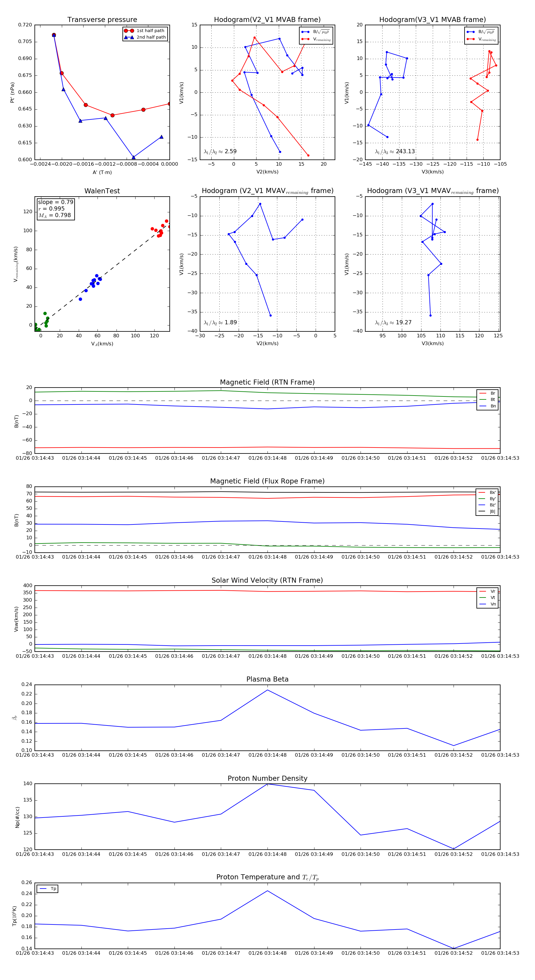Screen dimensions: 535x980
Task: Click 'r = 0.995' in WalenTest box
Action: click(51, 208)
